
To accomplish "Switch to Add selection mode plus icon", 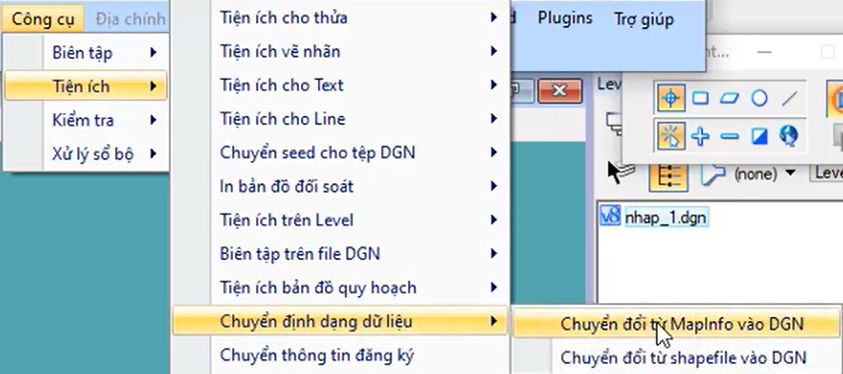I will pyautogui.click(x=700, y=136).
